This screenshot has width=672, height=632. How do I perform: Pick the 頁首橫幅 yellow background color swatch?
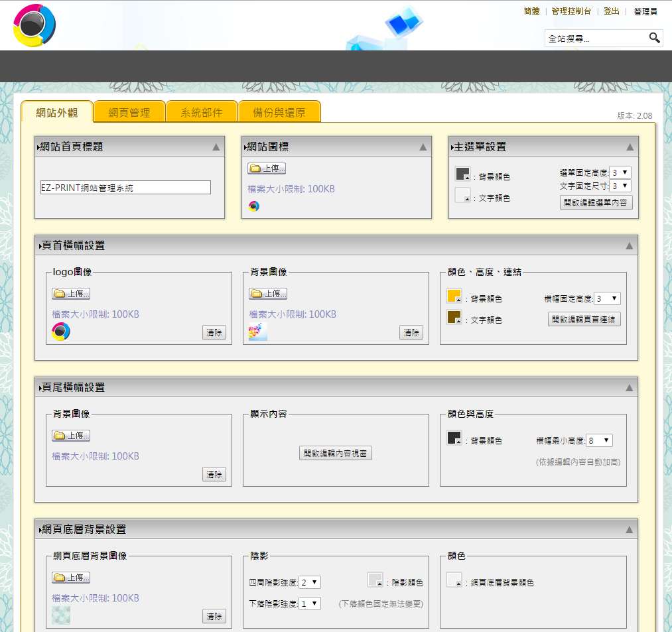[x=454, y=296]
